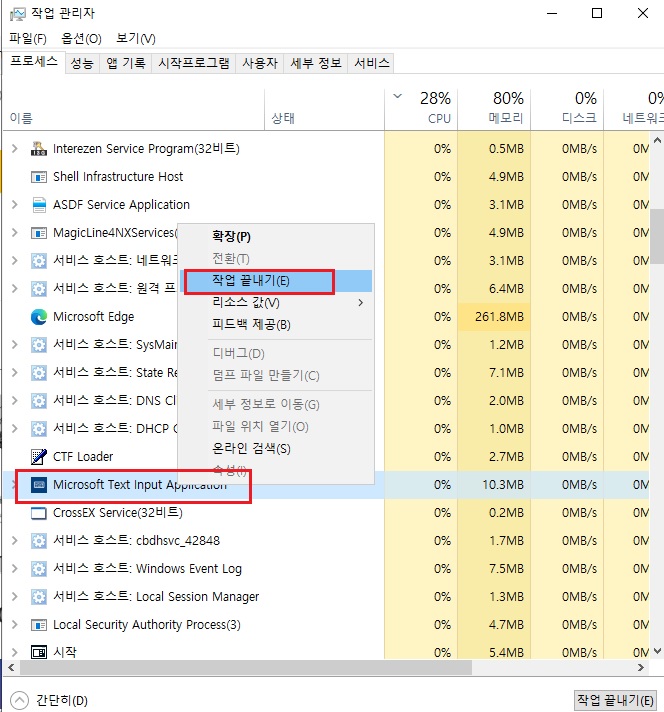The width and height of the screenshot is (664, 712).
Task: Click the MagicLine4NXServices process icon
Action: click(39, 233)
